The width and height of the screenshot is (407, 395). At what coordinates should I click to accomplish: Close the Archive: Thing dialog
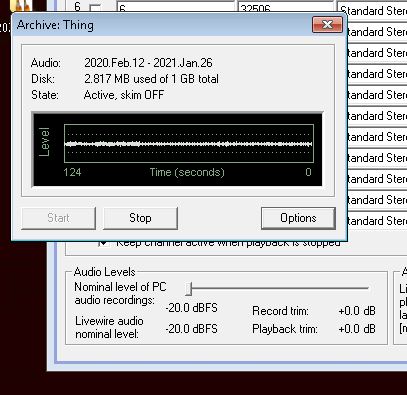point(327,24)
